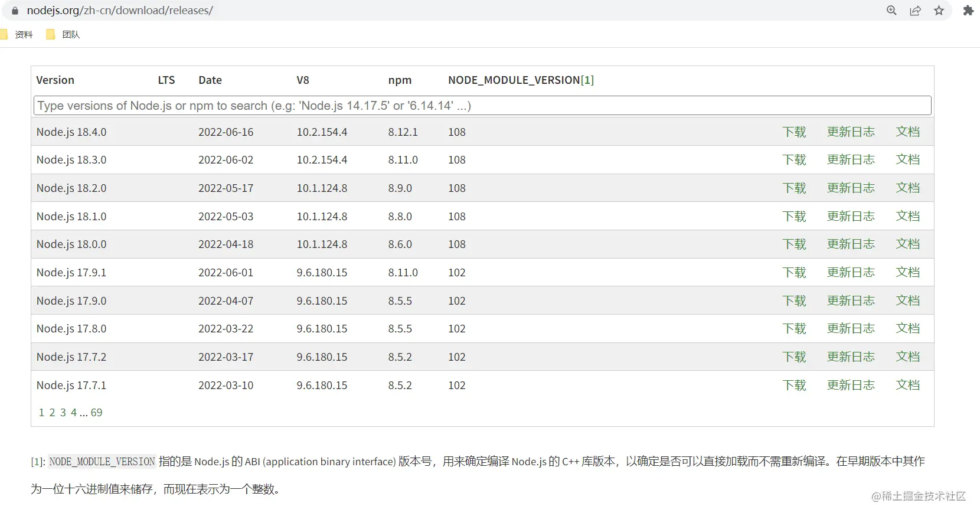Open changelog for Node.js 18.2.0
Image resolution: width=980 pixels, height=516 pixels.
[x=851, y=188]
